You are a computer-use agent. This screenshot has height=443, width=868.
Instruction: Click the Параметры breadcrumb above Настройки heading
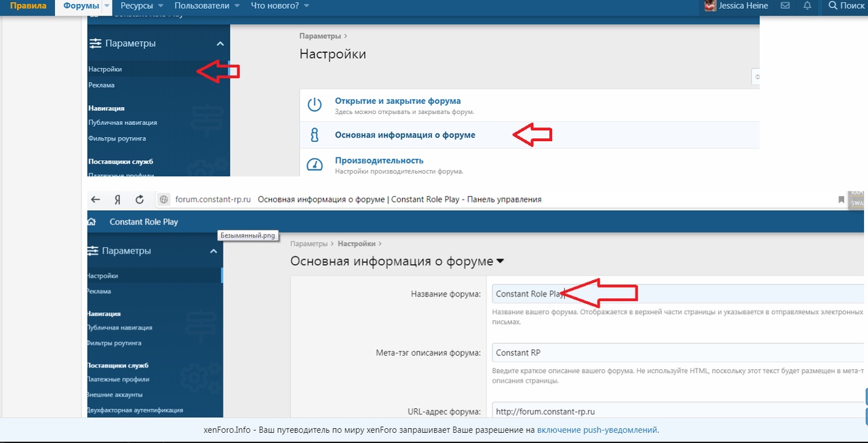click(320, 36)
